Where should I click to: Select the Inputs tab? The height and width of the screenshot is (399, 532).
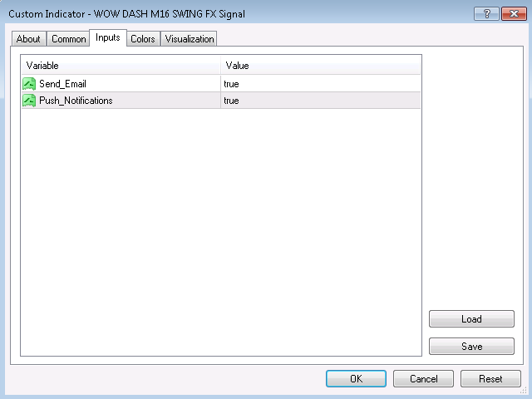click(108, 37)
